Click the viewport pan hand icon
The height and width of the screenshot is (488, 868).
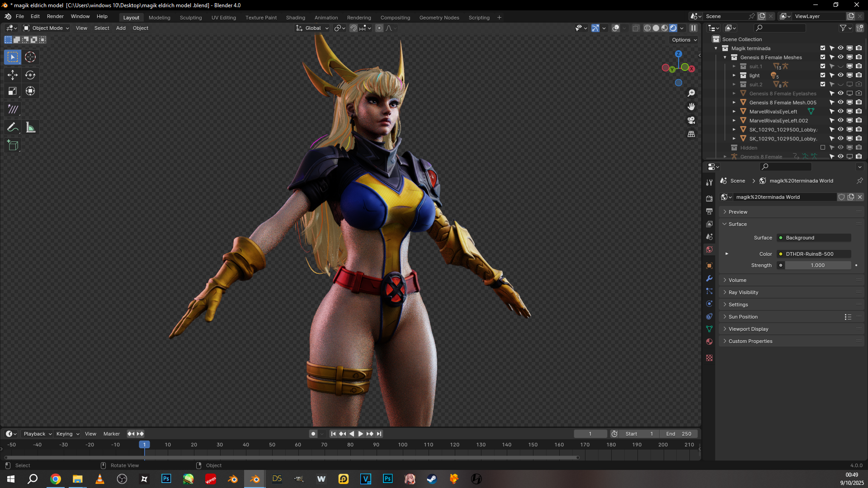coord(691,107)
